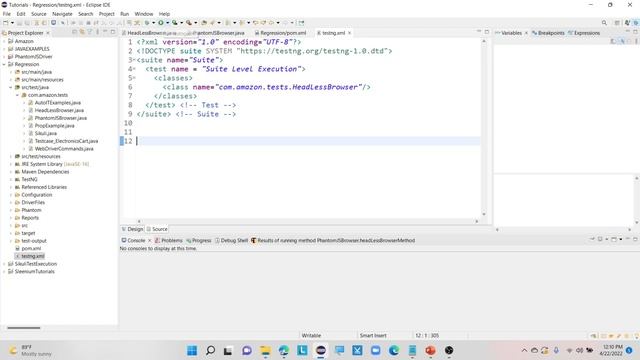Expand the Maven Dependencies node
Screen dimensions: 640x360
pyautogui.click(x=11, y=172)
